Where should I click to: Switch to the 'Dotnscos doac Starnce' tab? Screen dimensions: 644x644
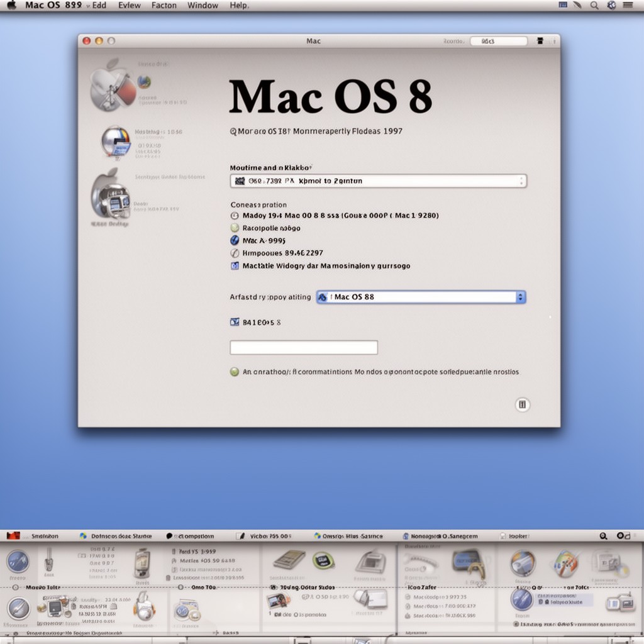121,536
